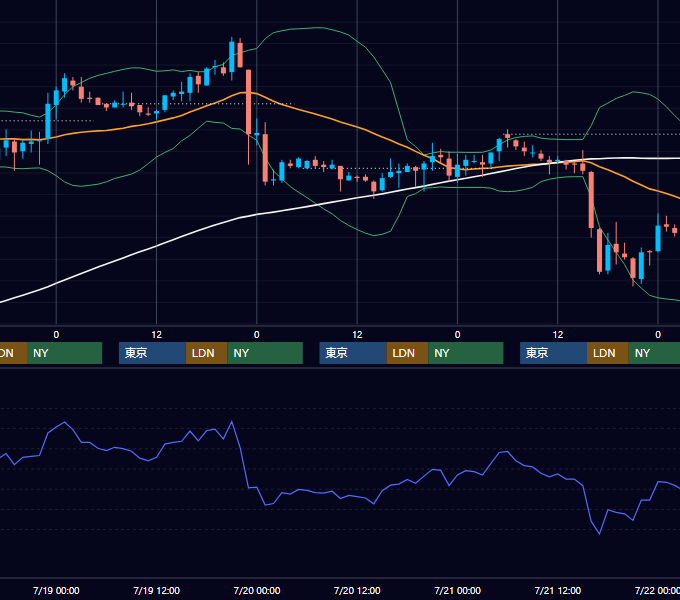Select the LDN session block on 7/20
This screenshot has width=680, height=600.
pos(407,353)
